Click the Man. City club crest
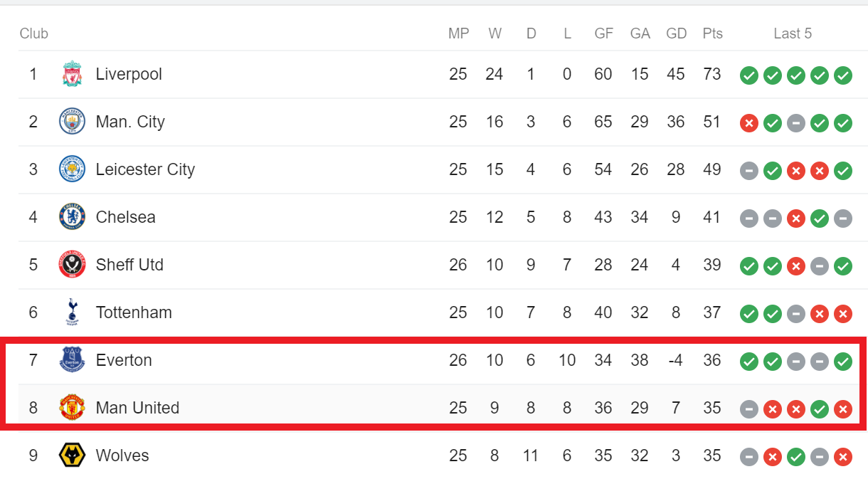The image size is (868, 479). coord(72,122)
